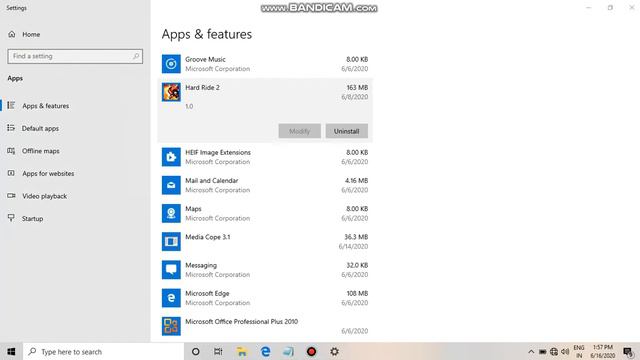Click the Media Cope 3.1 icon
Screen dimensions: 640x360
click(x=171, y=241)
